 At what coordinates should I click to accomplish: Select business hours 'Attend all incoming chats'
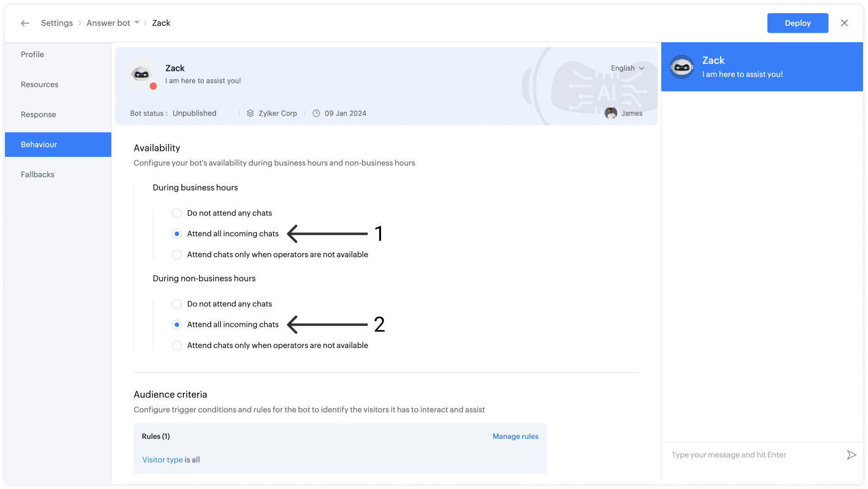point(177,234)
